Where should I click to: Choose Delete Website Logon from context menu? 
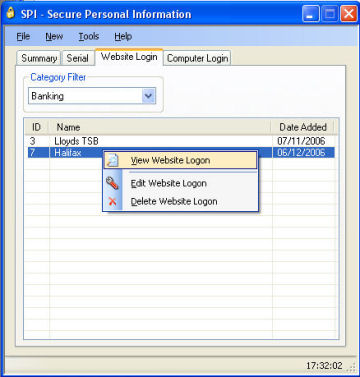click(x=180, y=201)
